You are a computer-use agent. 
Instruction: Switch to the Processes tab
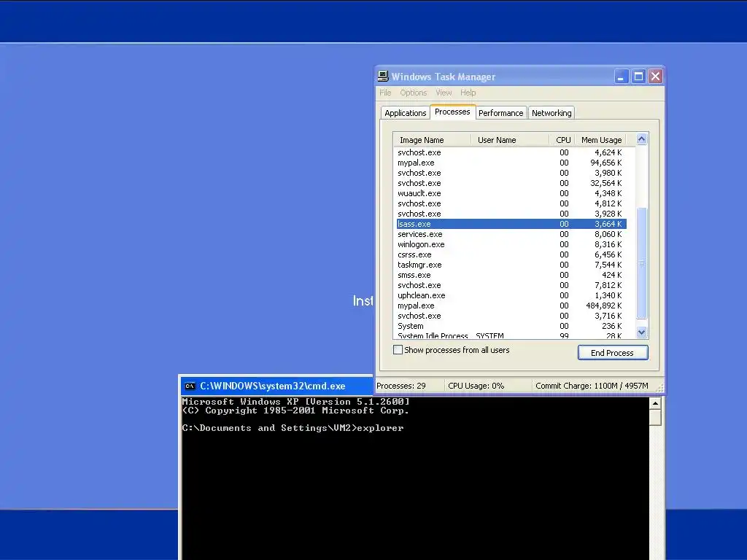452,112
